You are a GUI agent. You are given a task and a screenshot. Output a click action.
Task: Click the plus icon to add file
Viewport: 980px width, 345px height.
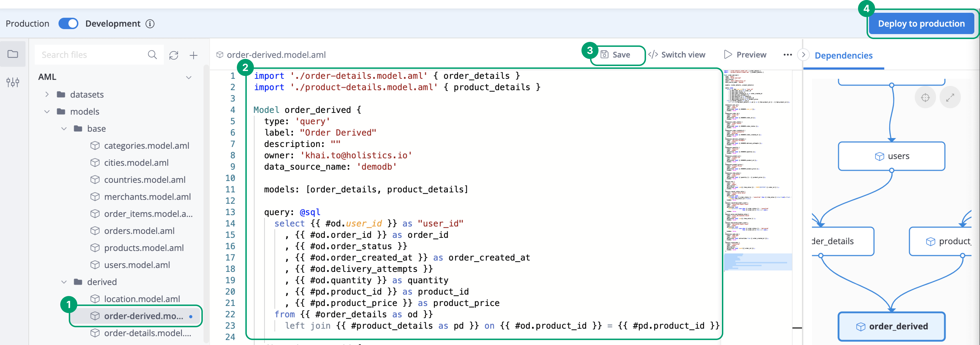click(193, 55)
